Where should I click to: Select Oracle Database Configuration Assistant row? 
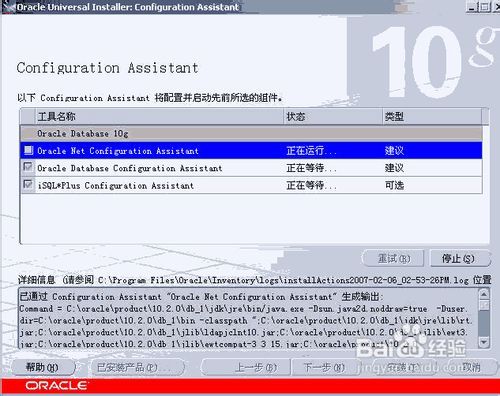coord(251,168)
